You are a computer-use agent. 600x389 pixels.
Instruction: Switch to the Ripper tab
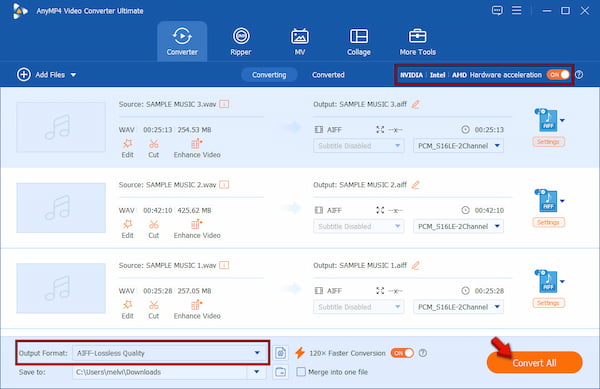coord(241,41)
